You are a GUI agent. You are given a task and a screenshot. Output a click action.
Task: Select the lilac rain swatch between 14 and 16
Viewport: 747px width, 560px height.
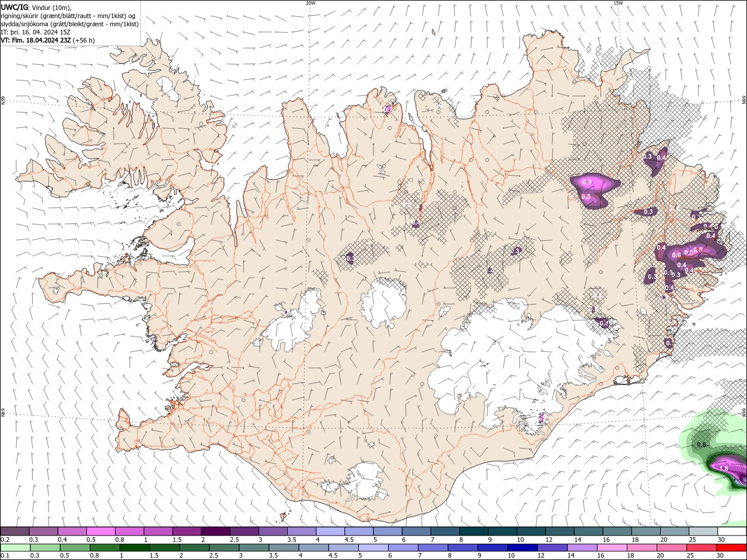pos(582,547)
